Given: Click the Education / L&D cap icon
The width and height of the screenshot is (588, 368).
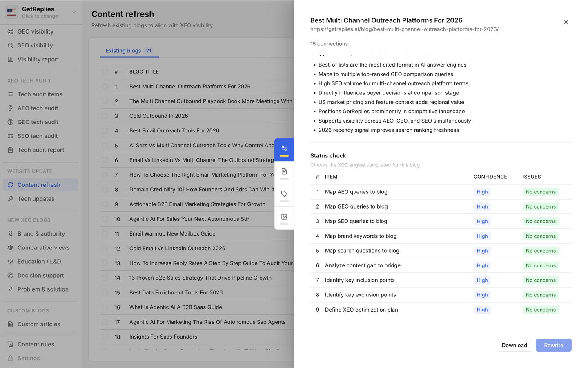Looking at the screenshot, I should (x=11, y=262).
